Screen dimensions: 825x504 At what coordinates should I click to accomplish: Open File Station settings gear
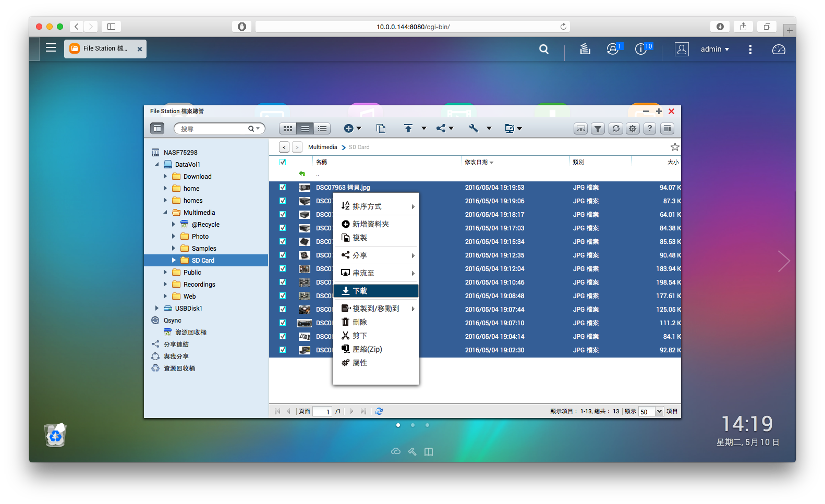633,129
